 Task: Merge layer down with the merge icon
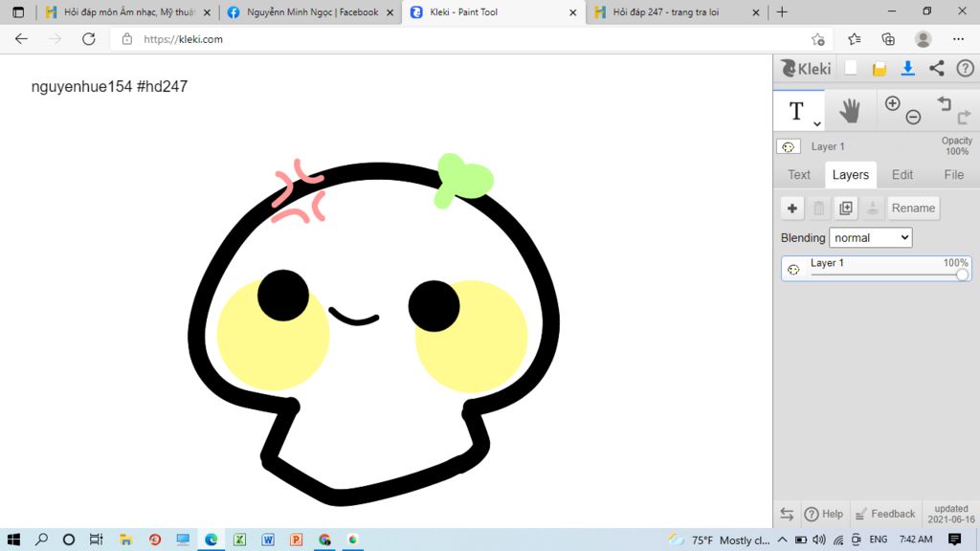click(873, 208)
